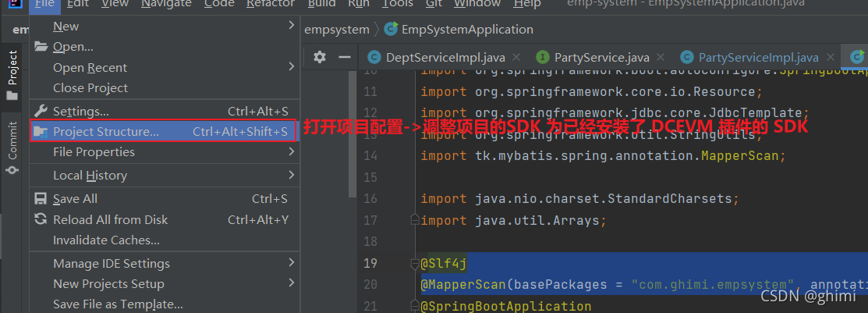Screen dimensions: 868x313
Task: Open the File menu
Action: 44,4
